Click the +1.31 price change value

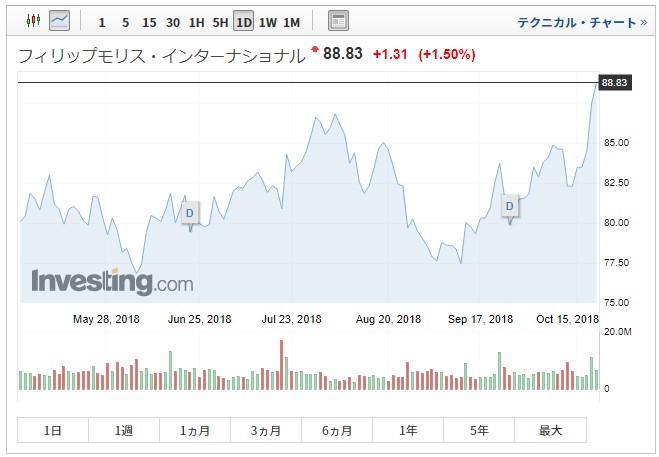pyautogui.click(x=390, y=54)
